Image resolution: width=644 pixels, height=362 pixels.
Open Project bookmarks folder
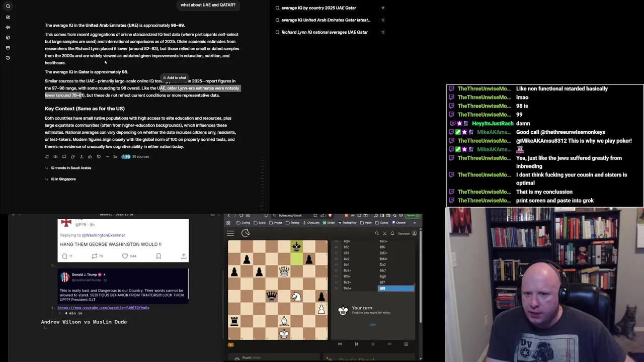pos(276,223)
